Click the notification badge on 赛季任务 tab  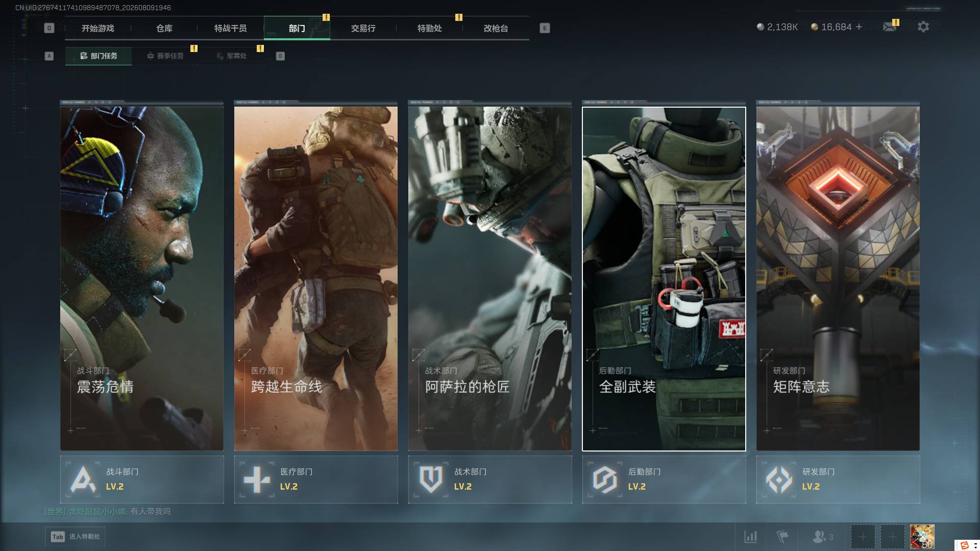pyautogui.click(x=194, y=48)
